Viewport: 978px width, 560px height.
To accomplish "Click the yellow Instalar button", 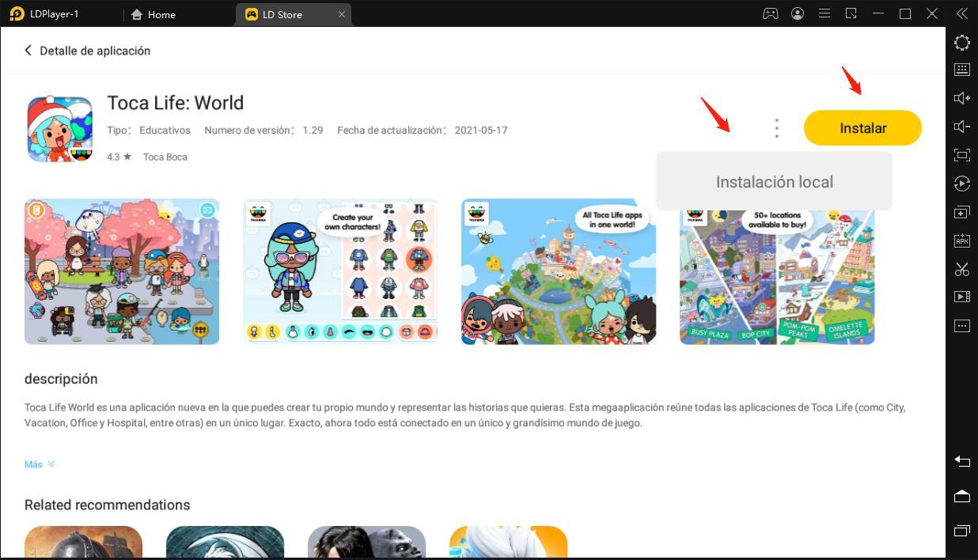I will (862, 128).
